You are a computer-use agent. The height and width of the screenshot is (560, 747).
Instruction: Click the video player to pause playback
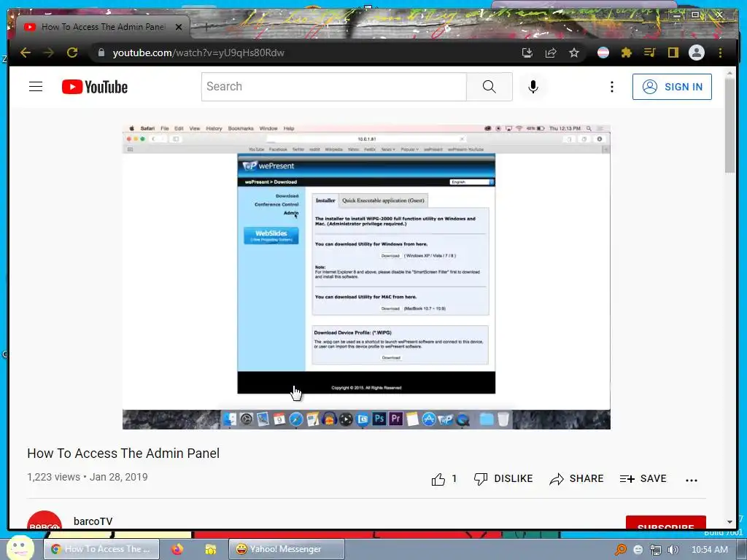tap(366, 277)
